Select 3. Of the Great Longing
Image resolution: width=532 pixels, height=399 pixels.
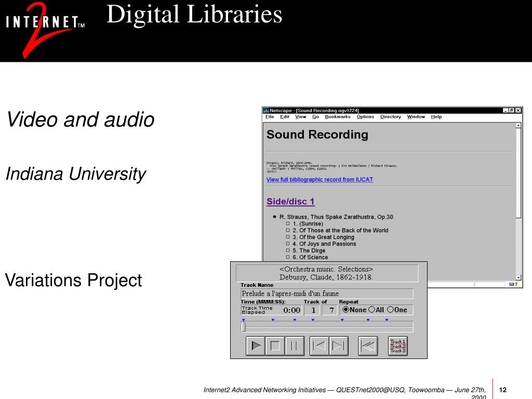pos(323,237)
